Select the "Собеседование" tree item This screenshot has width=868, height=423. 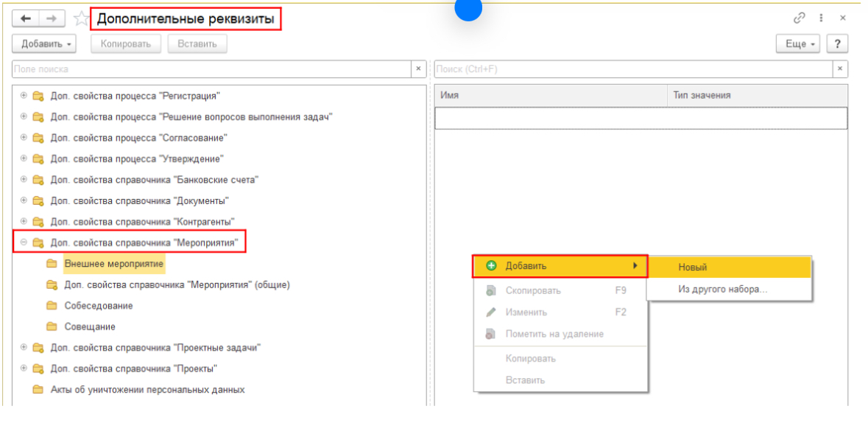point(99,306)
